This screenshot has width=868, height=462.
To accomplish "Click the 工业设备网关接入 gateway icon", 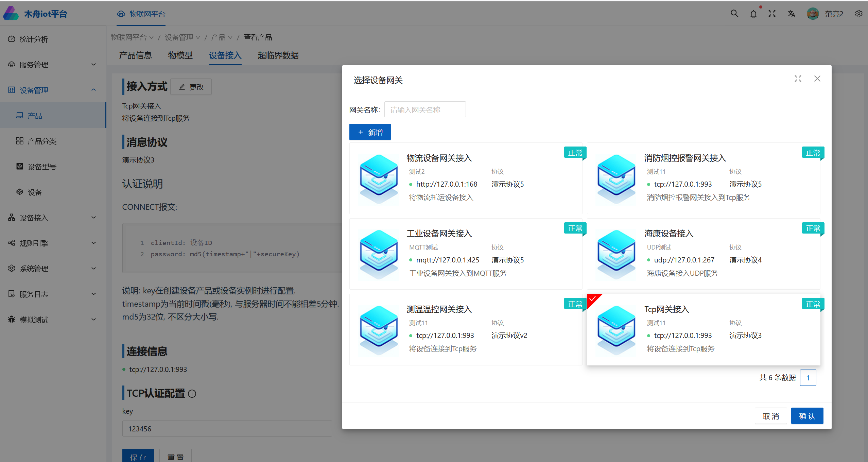I will pyautogui.click(x=379, y=254).
